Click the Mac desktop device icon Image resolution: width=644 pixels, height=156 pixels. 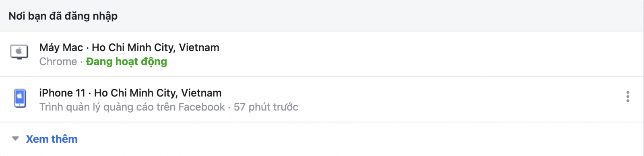click(19, 52)
